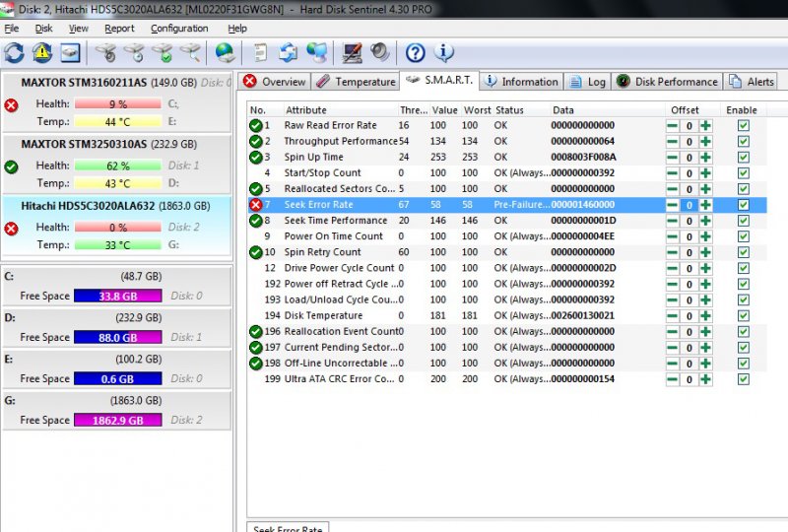The width and height of the screenshot is (788, 532).
Task: Click the refresh icon with yellow warning triangle
Action: click(42, 52)
